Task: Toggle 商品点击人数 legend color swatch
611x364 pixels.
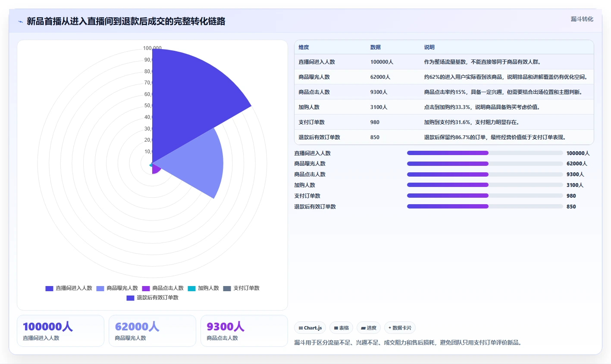Action: (146, 288)
